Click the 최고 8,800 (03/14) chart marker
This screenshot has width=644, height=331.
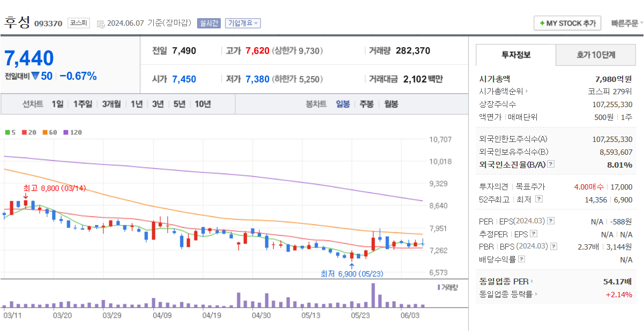pyautogui.click(x=54, y=189)
